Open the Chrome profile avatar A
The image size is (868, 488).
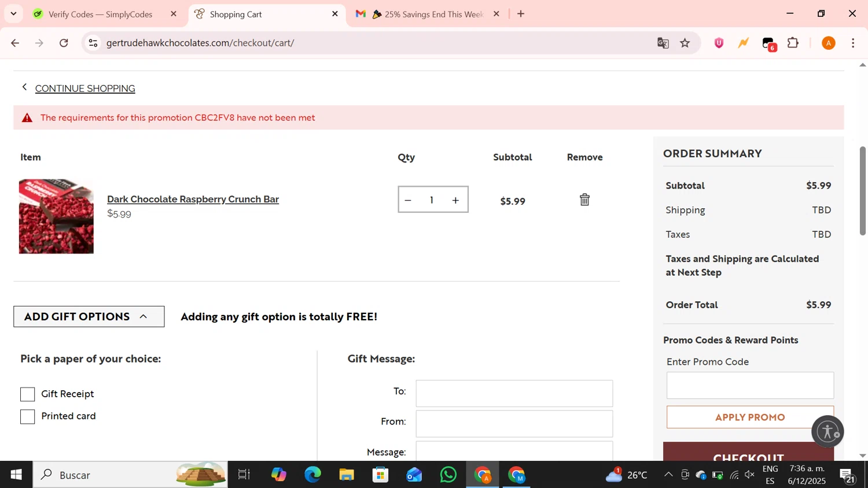pyautogui.click(x=829, y=43)
